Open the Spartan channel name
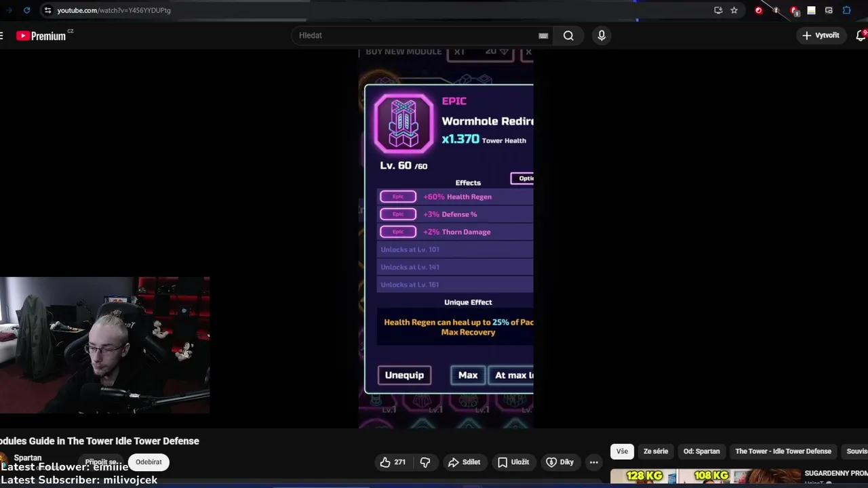 (28, 457)
